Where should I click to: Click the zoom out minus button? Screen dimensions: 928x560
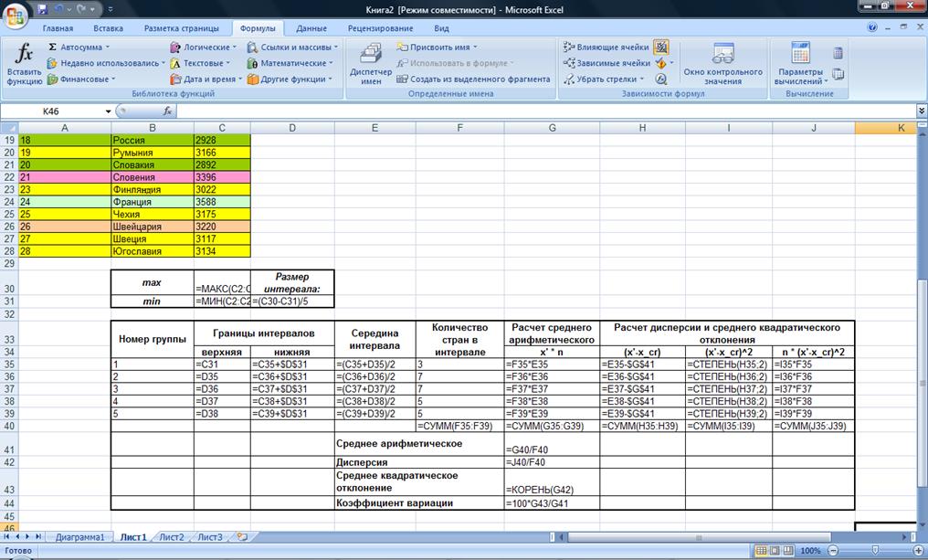click(x=833, y=551)
